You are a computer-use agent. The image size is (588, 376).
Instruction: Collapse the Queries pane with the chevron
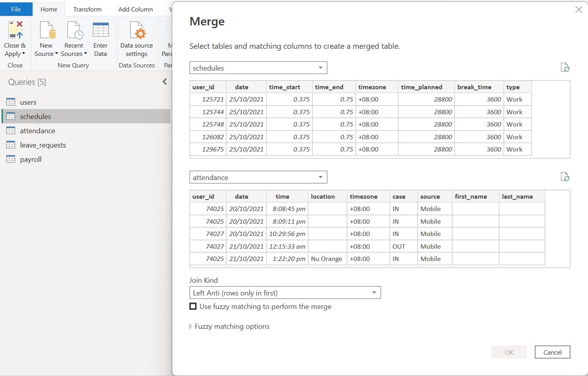pos(165,82)
